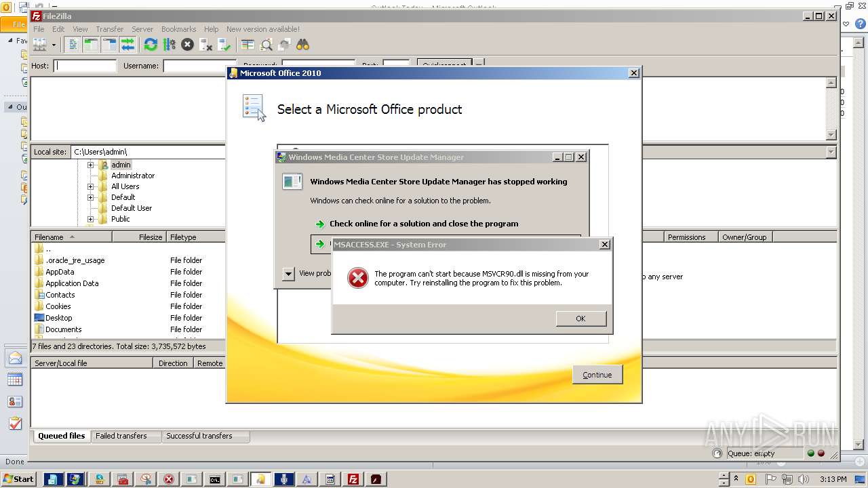
Task: Open the Site Manager dropdown arrow
Action: tap(54, 45)
